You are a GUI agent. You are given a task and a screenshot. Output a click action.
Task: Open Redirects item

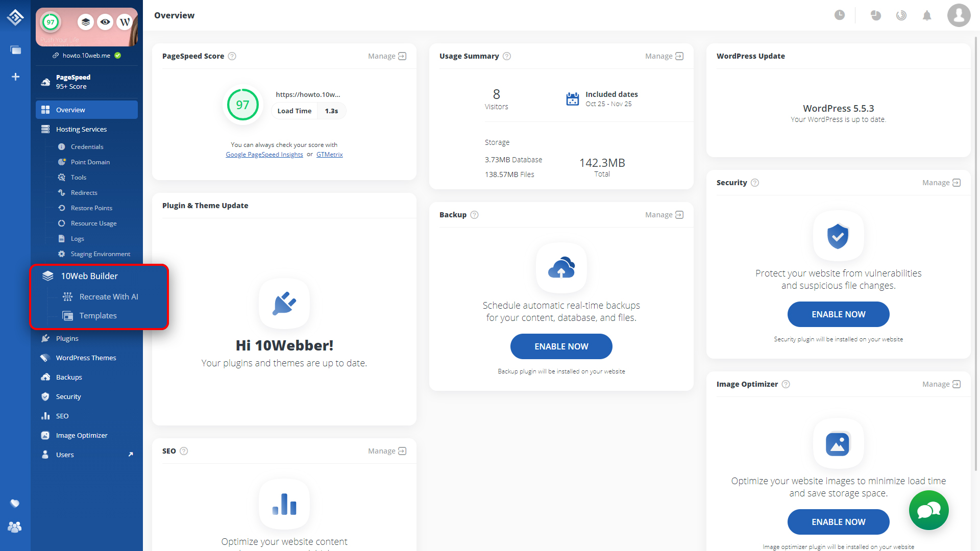[x=84, y=192]
